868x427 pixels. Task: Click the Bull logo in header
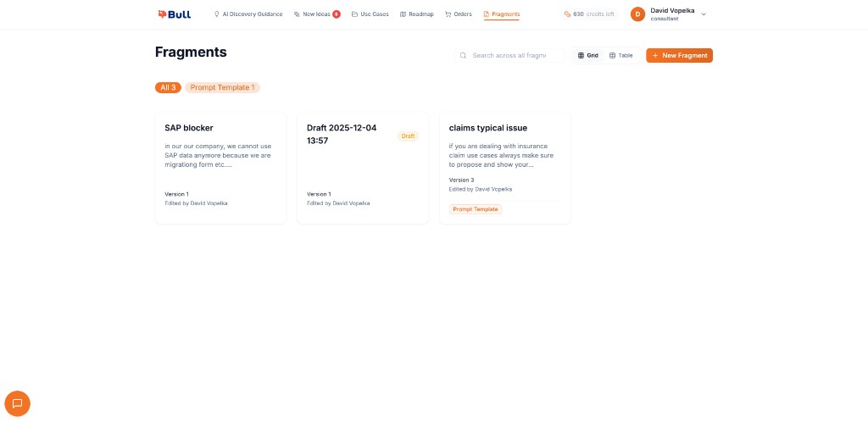[x=174, y=14]
